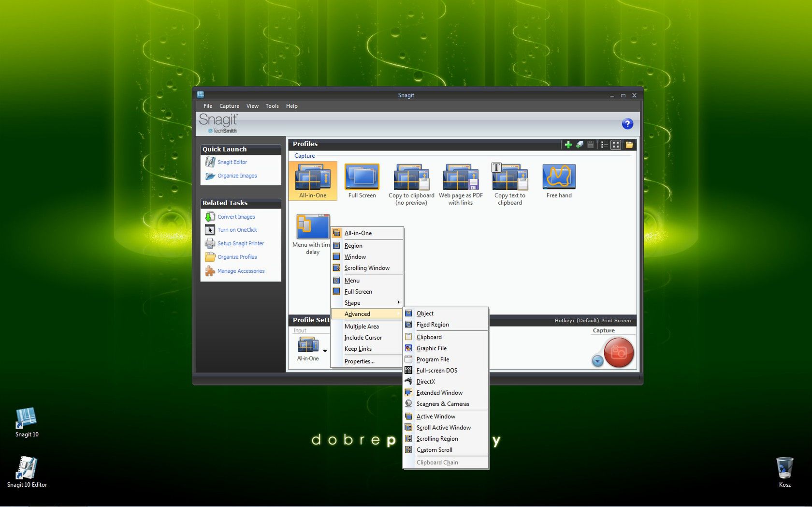This screenshot has height=507, width=812.
Task: Select DirectX input
Action: pos(446,382)
